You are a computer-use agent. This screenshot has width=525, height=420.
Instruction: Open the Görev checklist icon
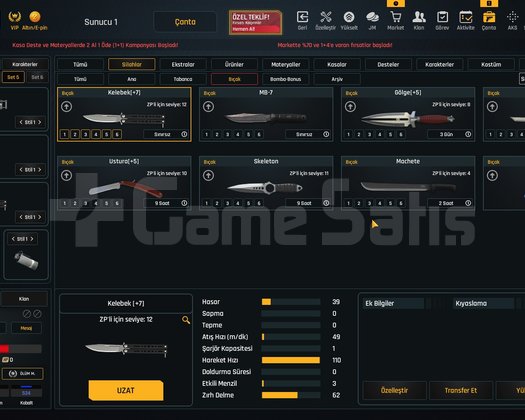442,17
